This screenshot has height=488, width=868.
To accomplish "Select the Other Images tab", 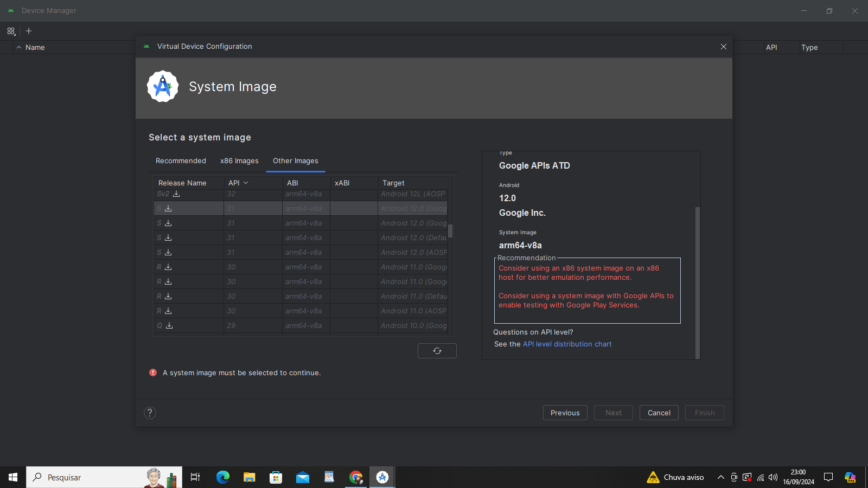I will pos(296,161).
